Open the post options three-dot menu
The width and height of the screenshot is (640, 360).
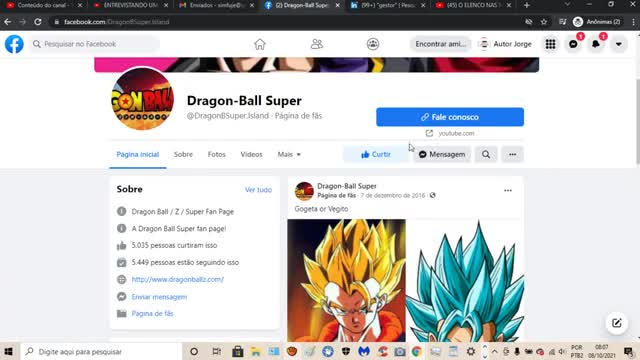click(508, 191)
